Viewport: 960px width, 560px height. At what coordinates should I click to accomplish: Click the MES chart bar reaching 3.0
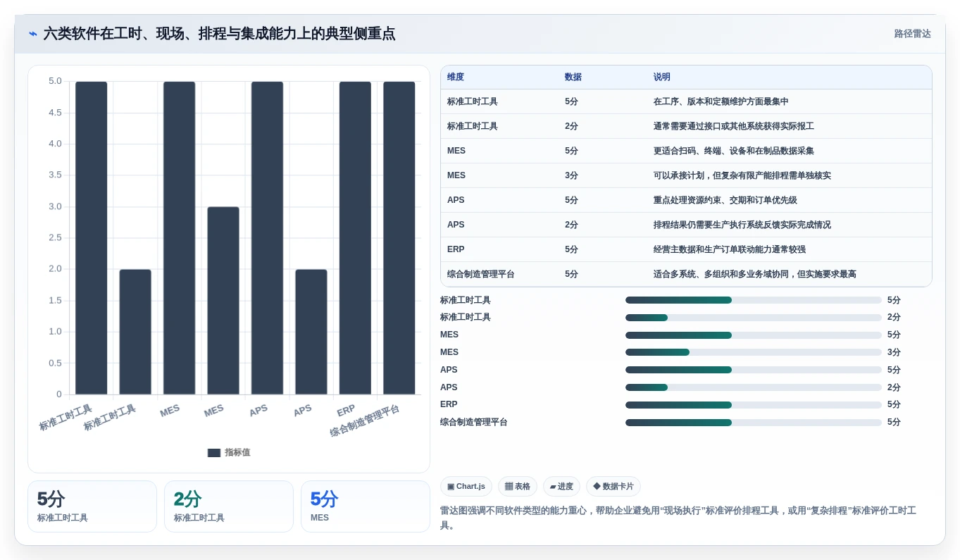point(223,301)
